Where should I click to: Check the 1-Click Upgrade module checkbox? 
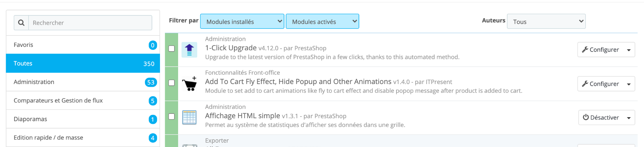pos(171,49)
